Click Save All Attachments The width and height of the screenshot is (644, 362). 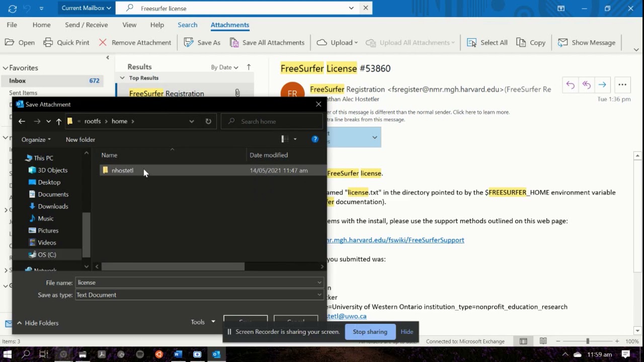pyautogui.click(x=267, y=43)
